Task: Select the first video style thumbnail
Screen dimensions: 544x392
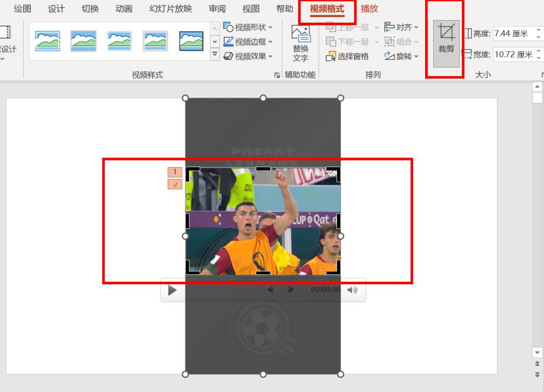Action: [x=48, y=41]
